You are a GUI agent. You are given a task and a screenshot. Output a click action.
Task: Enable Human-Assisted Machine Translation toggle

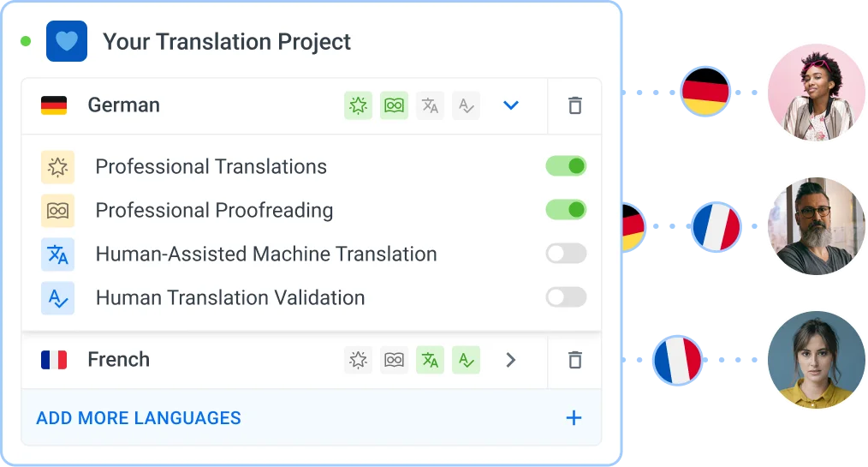[x=566, y=253]
